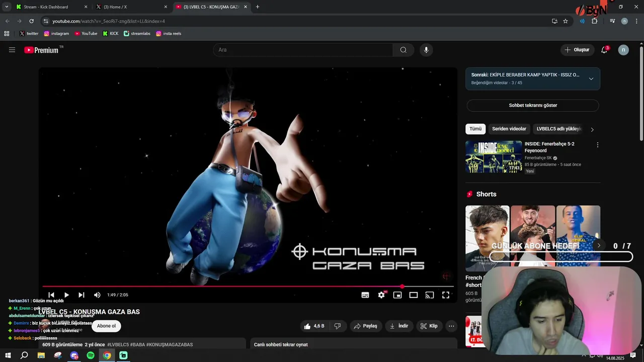This screenshot has width=644, height=362.
Task: Open the Chrome extensions puzzle menu
Action: (x=595, y=21)
